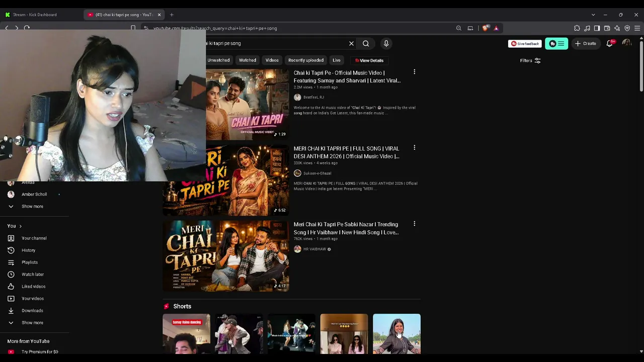Open the Meri Chai Ki Tapri Pe Sabki Nazar thumbnail
The image size is (644, 362).
click(x=226, y=256)
